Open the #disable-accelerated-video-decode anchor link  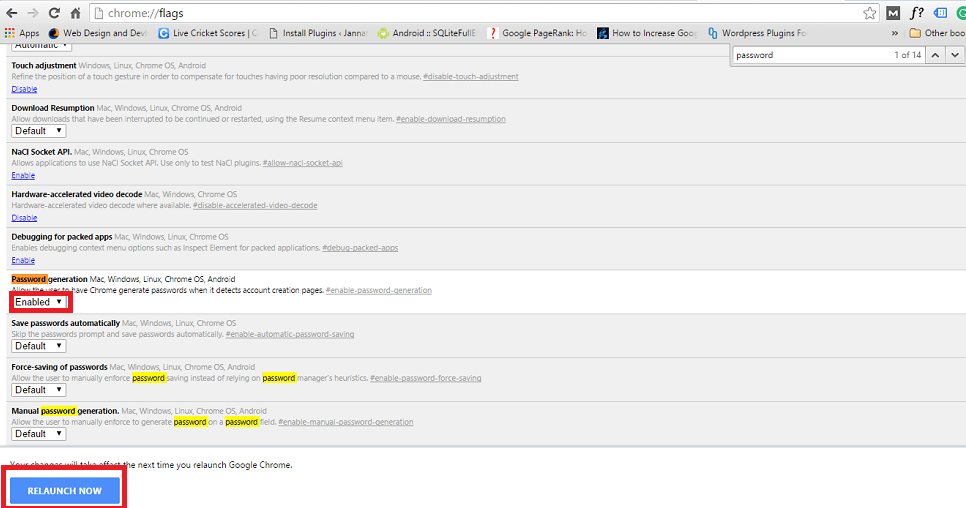255,206
